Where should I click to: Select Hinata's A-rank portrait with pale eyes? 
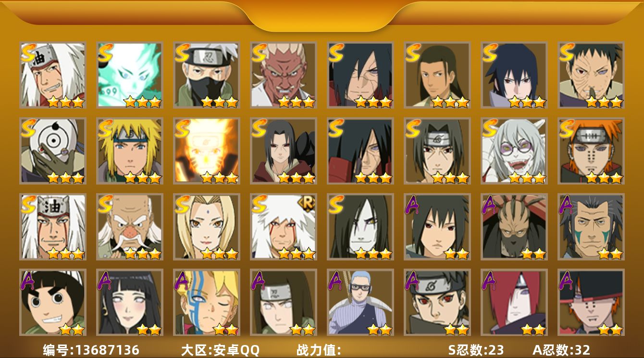(130, 302)
